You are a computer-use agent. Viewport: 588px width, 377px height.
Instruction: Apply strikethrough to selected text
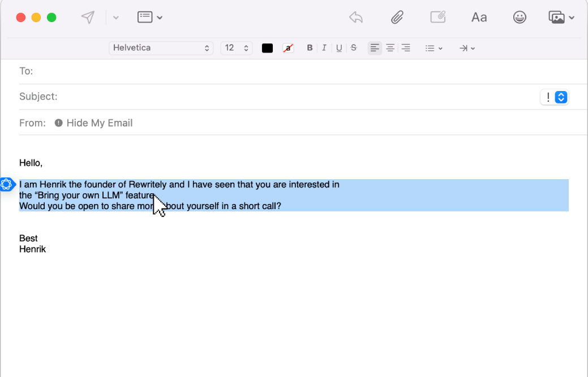coord(353,48)
